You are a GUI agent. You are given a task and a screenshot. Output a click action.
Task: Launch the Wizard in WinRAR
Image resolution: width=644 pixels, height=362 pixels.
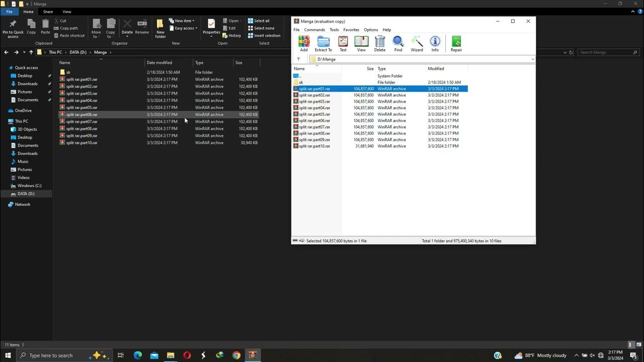click(x=417, y=44)
